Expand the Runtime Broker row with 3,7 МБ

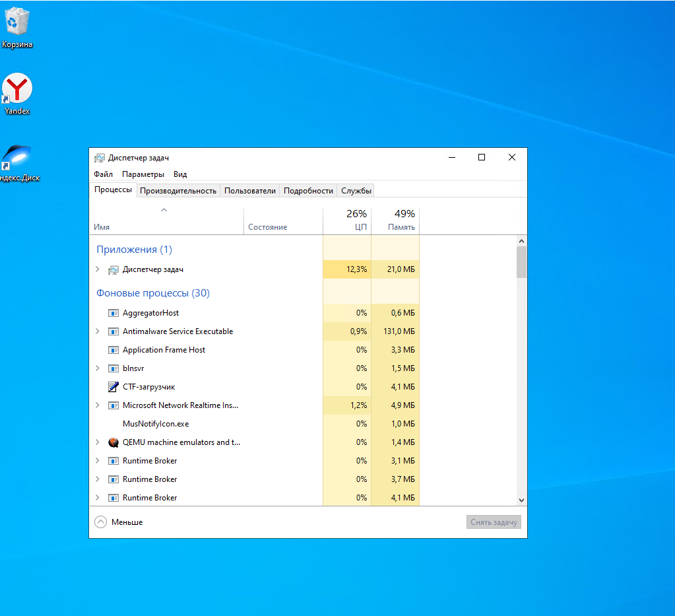pyautogui.click(x=97, y=479)
